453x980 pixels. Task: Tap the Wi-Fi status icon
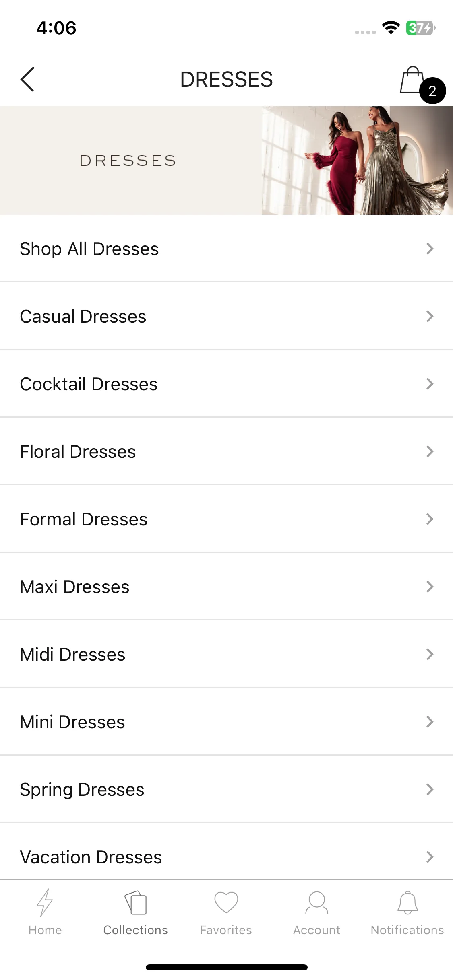click(391, 28)
